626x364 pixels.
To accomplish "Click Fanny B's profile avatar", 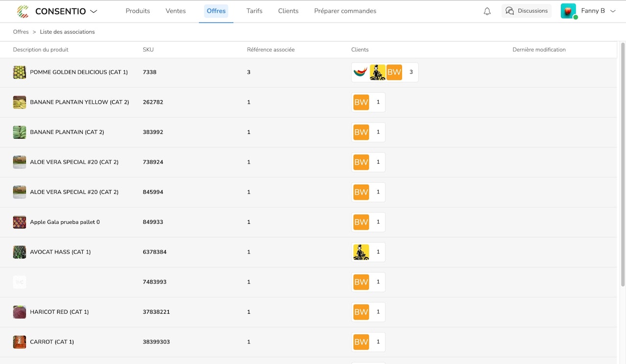I will click(x=568, y=11).
